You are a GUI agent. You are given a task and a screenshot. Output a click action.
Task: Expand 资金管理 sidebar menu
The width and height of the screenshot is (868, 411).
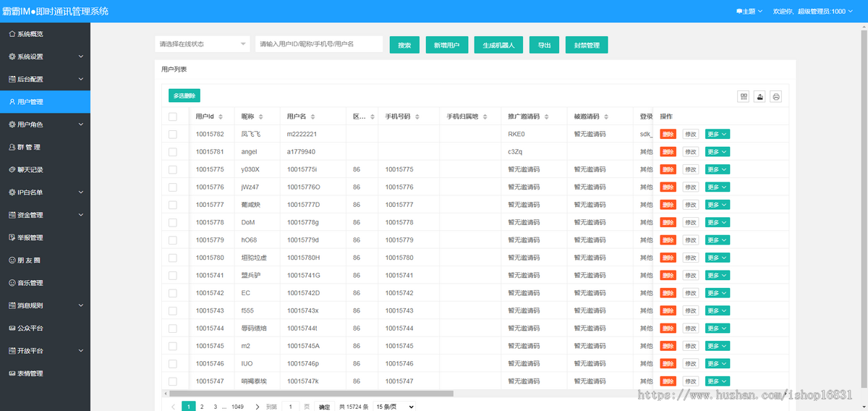[x=45, y=215]
